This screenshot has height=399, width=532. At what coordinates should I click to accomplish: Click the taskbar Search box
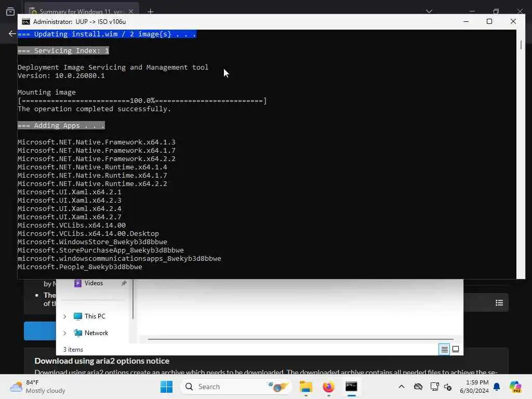pyautogui.click(x=236, y=387)
